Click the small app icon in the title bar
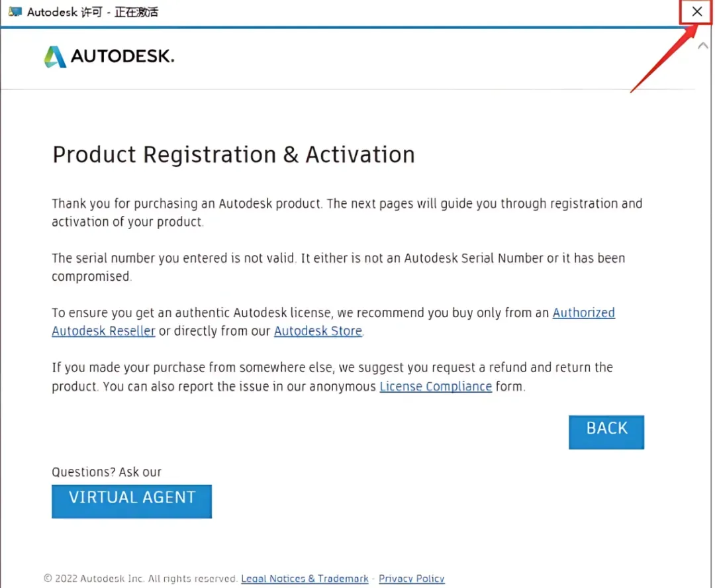The height and width of the screenshot is (588, 715). (15, 12)
